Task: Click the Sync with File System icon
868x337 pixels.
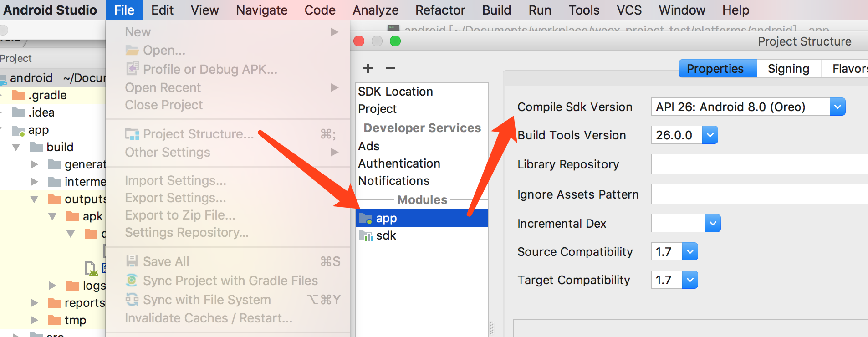Action: 132,299
